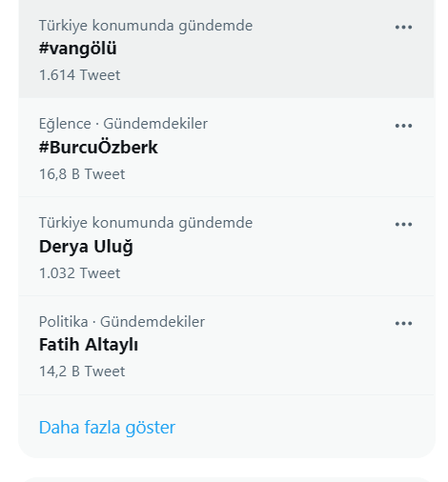Select Türkiye konumunda gündemde label above #vangölü
Screen dimensions: 448x482
tap(146, 26)
